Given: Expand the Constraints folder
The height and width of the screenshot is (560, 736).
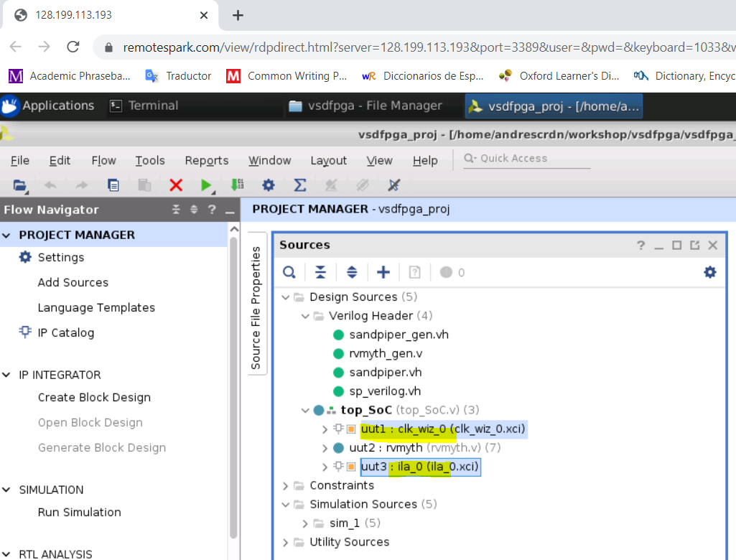Looking at the screenshot, I should click(x=285, y=486).
